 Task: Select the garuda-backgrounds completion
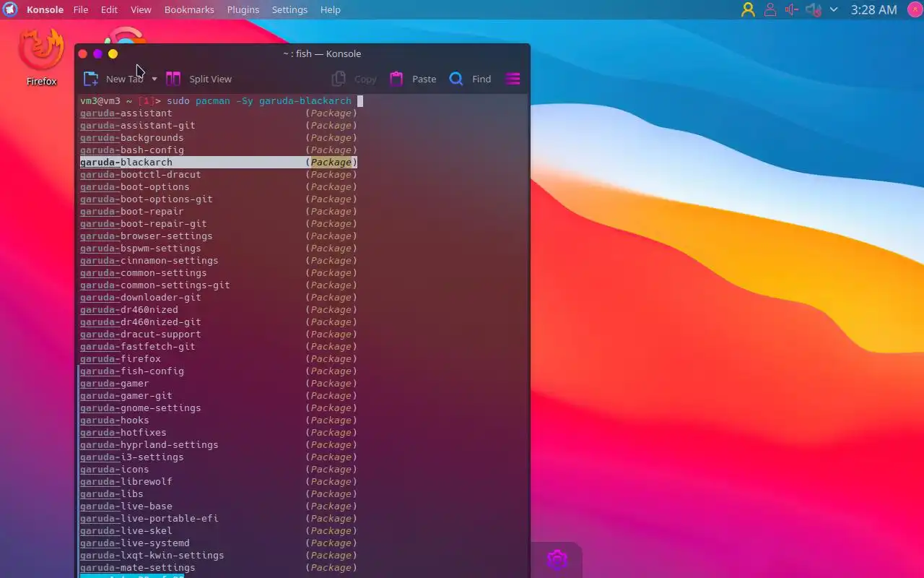(219, 137)
